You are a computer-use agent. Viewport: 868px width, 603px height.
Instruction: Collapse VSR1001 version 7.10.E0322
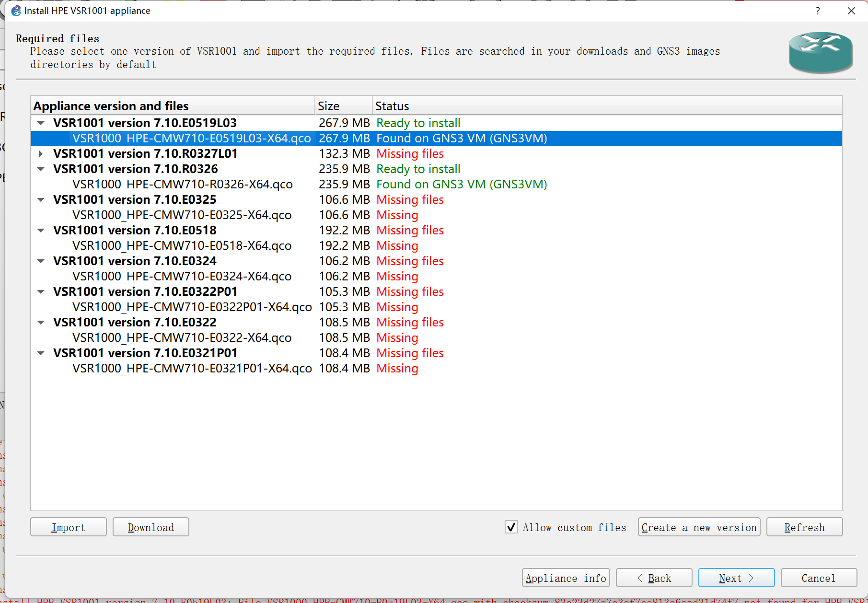tap(41, 323)
